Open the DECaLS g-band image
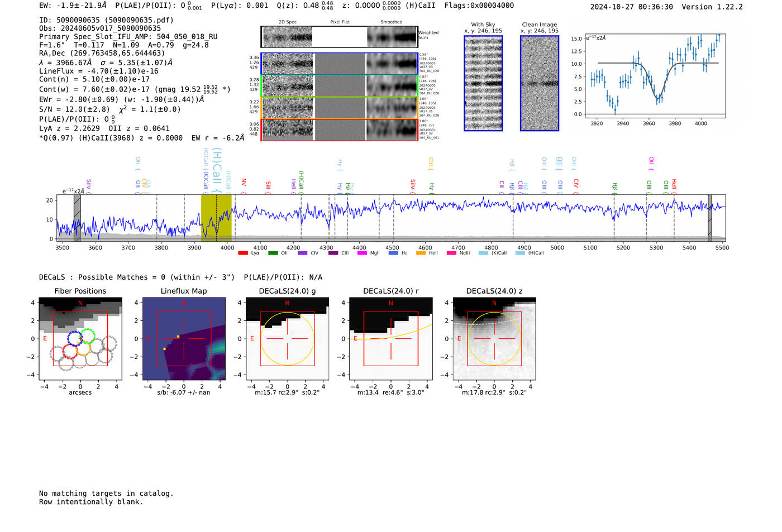Viewport: 782px width, 532px height. point(287,339)
